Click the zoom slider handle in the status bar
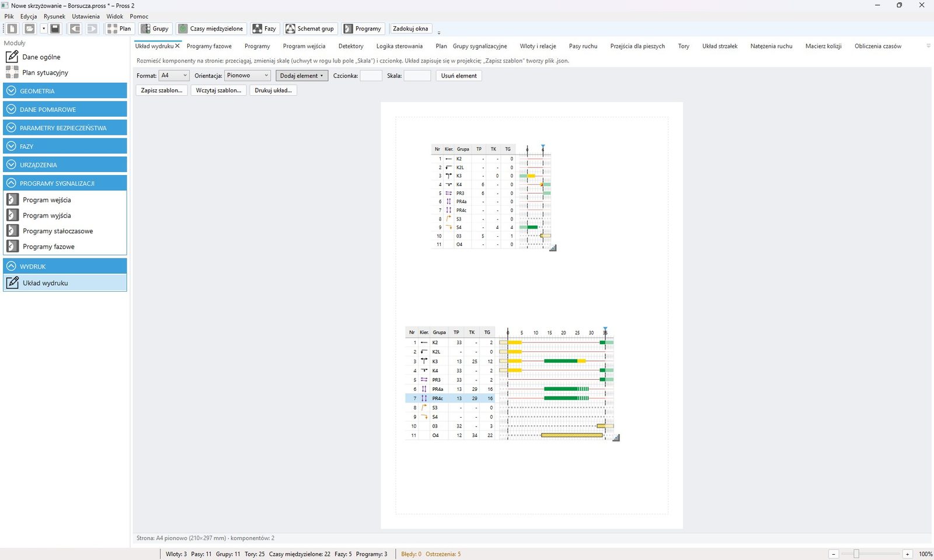This screenshot has height=560, width=934. coord(856,554)
